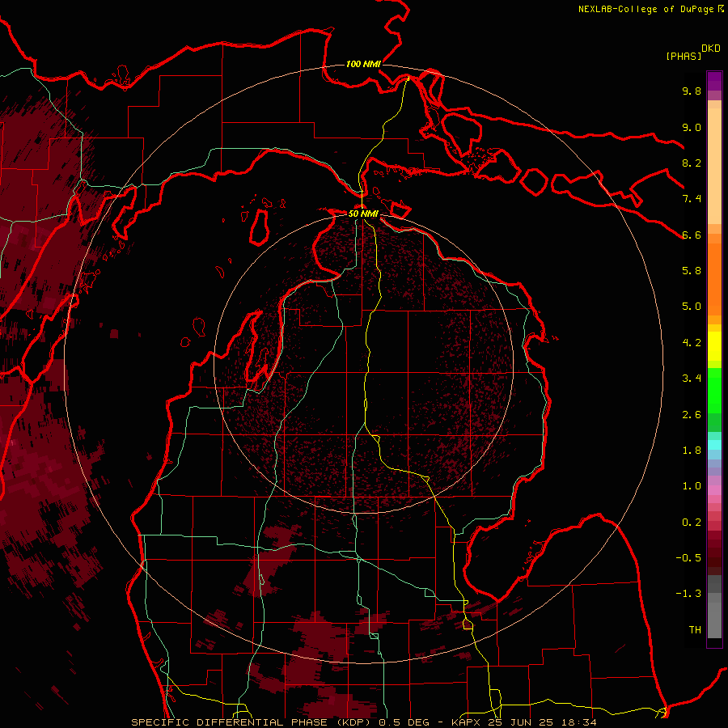Click the [PHAS] units label
This screenshot has height=728, width=728.
(684, 56)
